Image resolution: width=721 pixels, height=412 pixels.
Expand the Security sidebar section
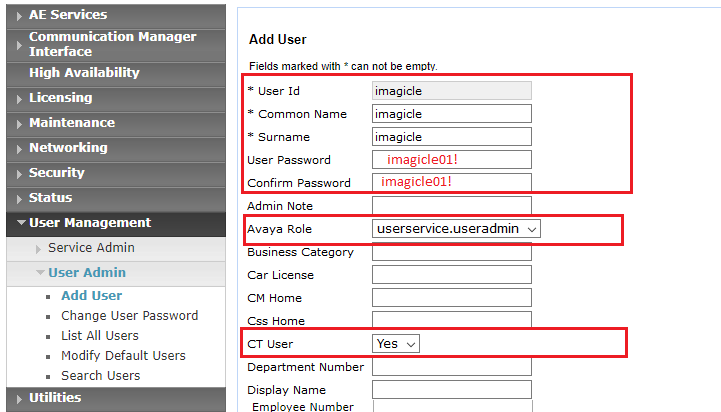click(56, 173)
